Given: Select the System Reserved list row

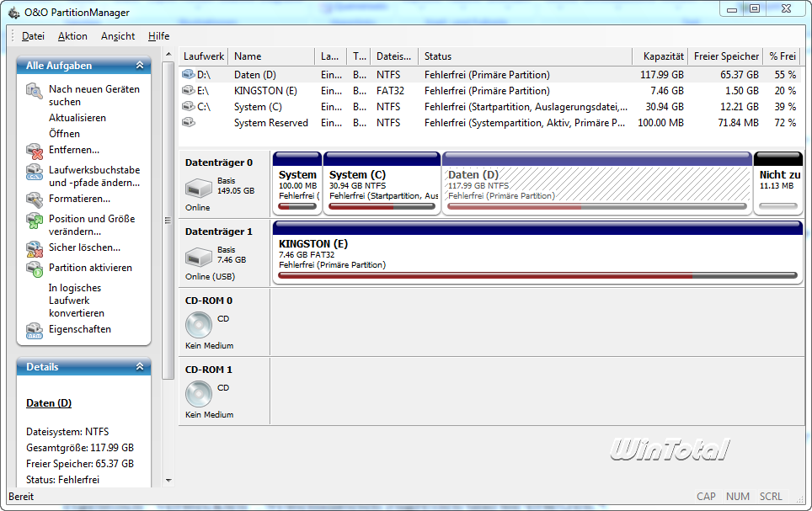Looking at the screenshot, I should [490, 123].
